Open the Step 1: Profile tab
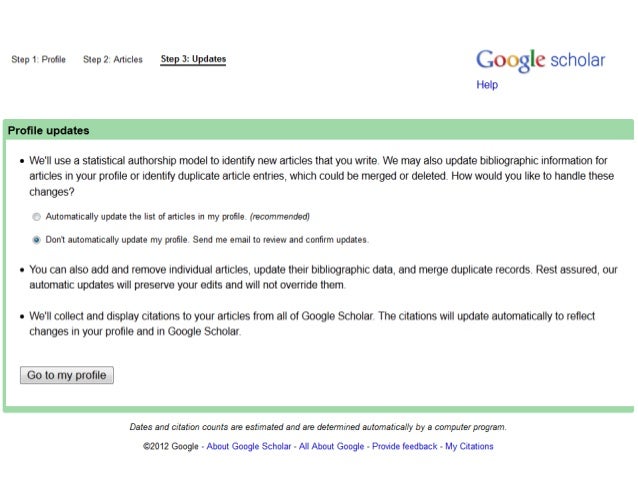The height and width of the screenshot is (479, 638). coord(38,59)
